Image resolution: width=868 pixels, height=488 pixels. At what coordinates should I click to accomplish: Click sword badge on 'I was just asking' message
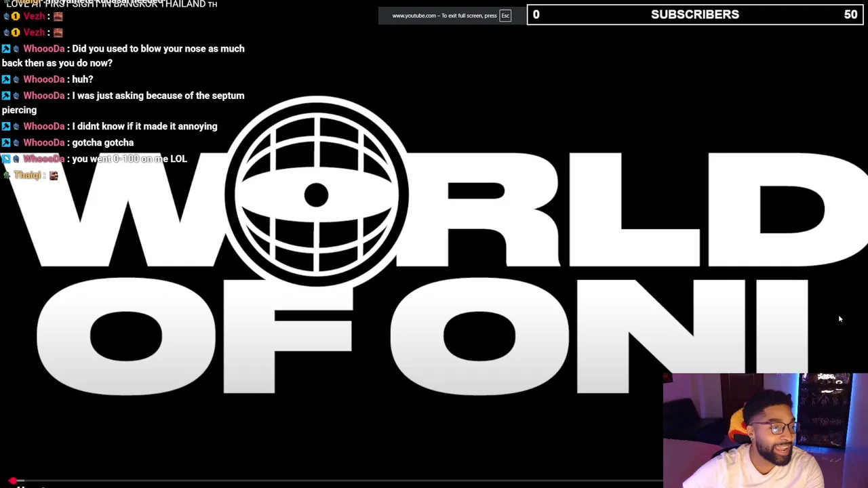[6, 96]
